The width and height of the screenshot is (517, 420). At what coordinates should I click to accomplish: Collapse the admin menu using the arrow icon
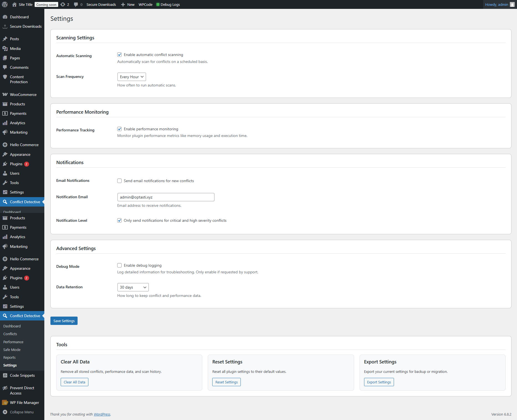tap(5, 412)
